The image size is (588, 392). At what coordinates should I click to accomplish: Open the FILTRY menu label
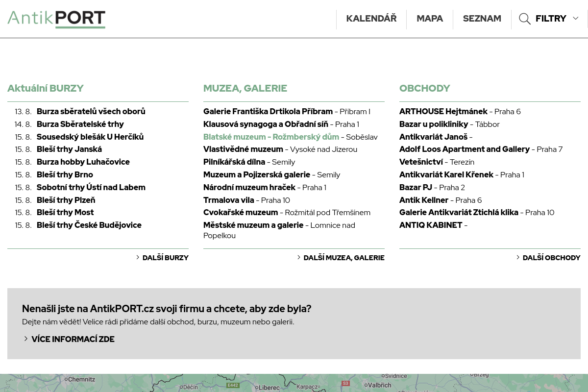551,19
